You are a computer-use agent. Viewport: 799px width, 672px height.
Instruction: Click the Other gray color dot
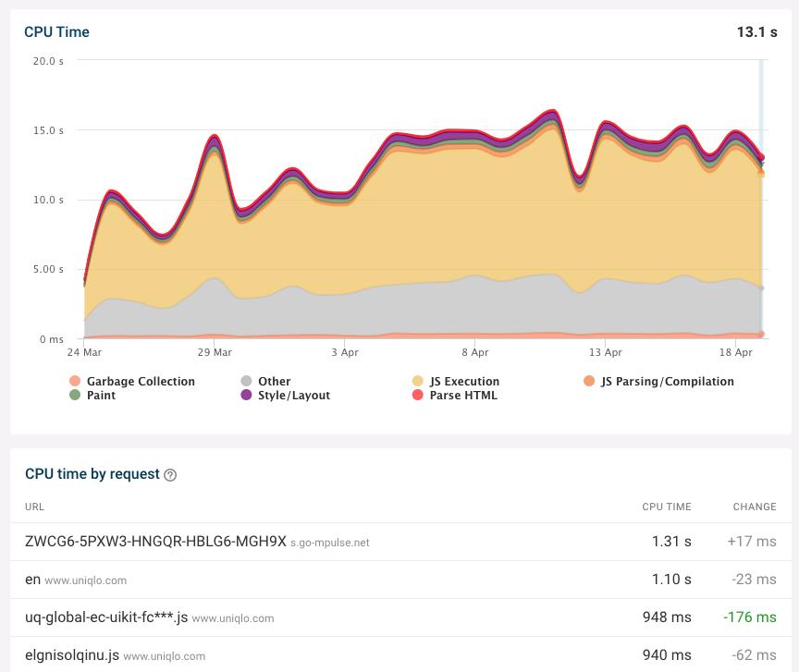click(x=246, y=381)
